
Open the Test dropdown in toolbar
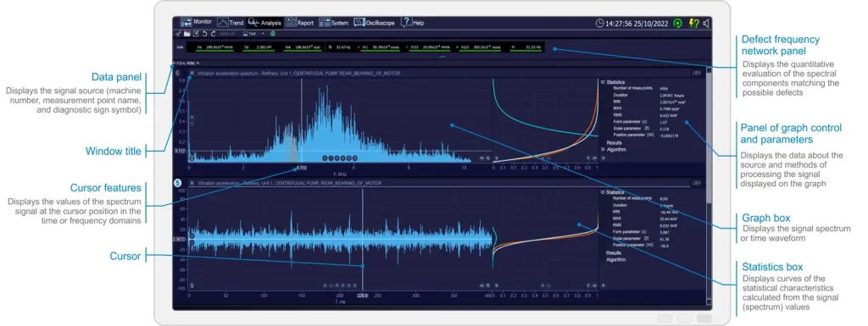(253, 34)
